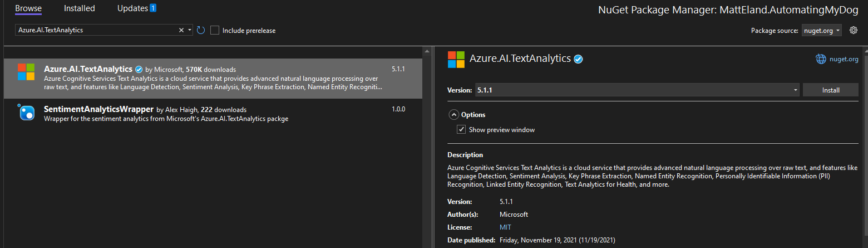Enable Include prerelease checkbox
The height and width of the screenshot is (248, 868).
[215, 30]
